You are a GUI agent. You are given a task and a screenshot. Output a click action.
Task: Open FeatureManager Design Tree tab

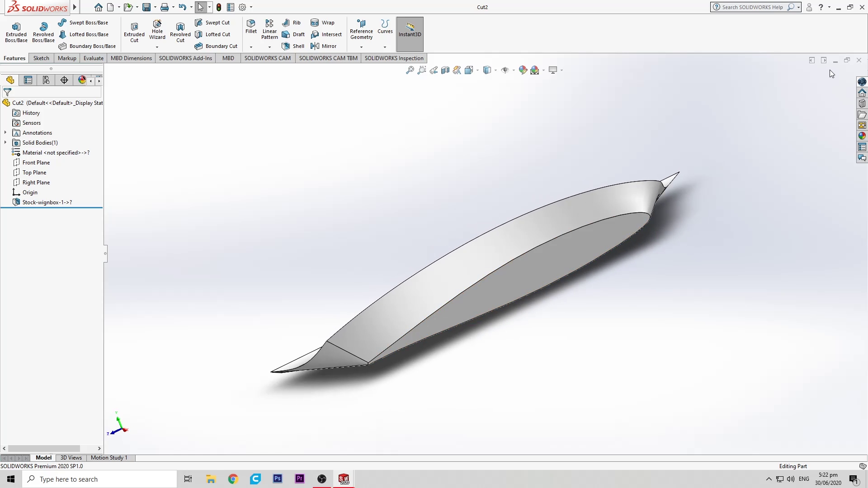10,80
